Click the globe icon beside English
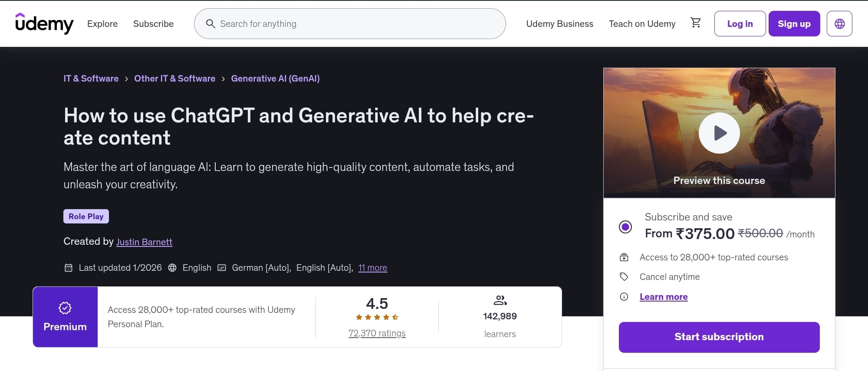Viewport: 868px width, 371px height. tap(172, 268)
